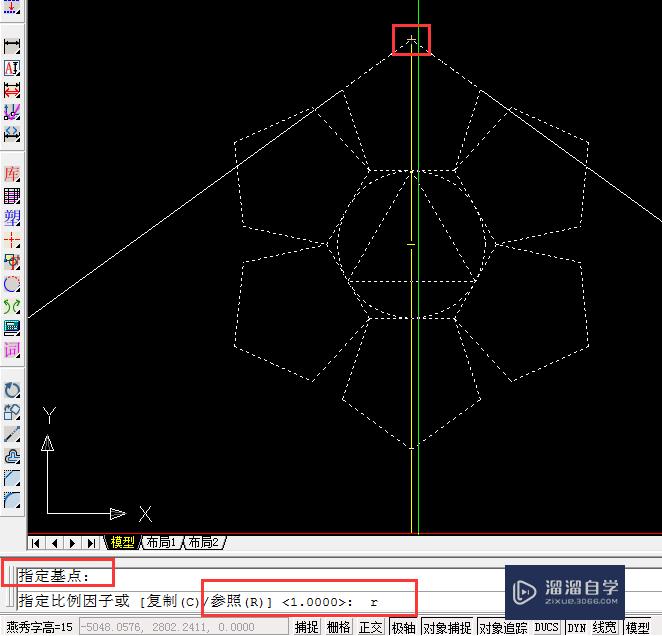Select the red centerline cross icon
662x636 pixels.
tap(12, 240)
